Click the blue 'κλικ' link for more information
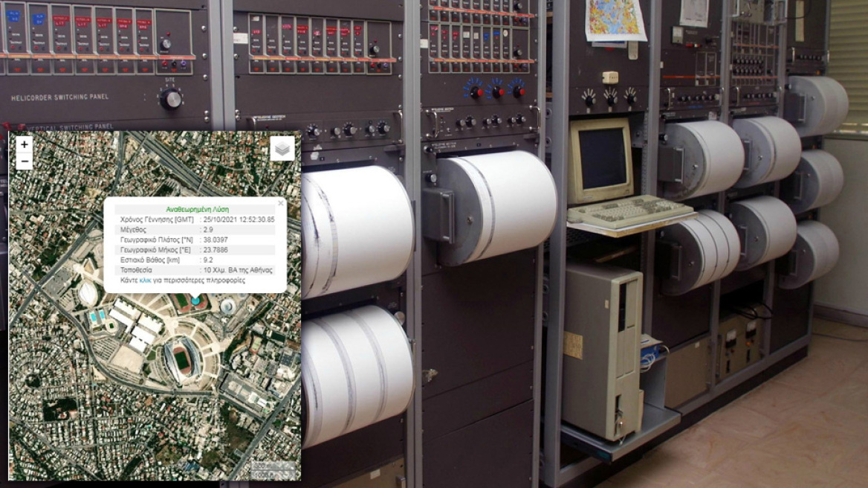The width and height of the screenshot is (868, 488). 146,280
